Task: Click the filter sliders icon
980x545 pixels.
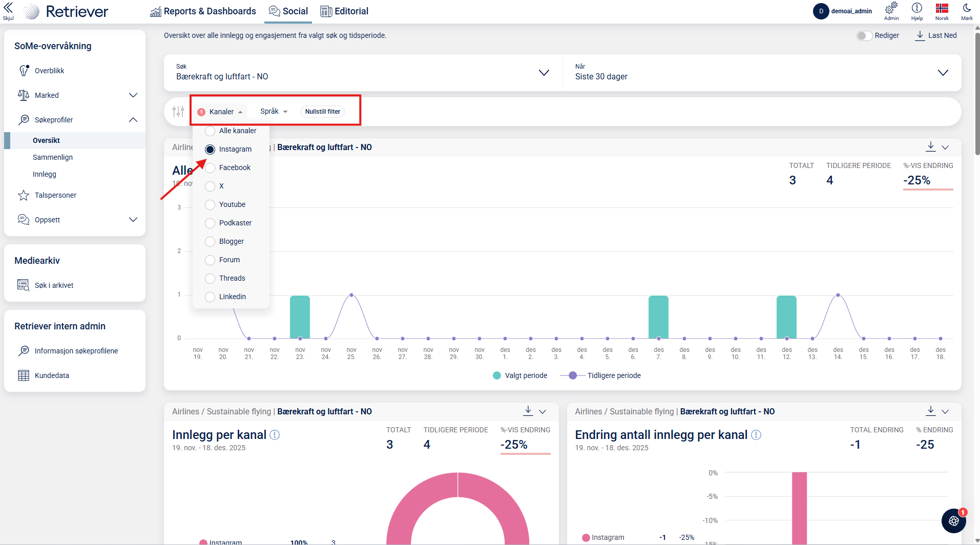Action: tap(178, 112)
